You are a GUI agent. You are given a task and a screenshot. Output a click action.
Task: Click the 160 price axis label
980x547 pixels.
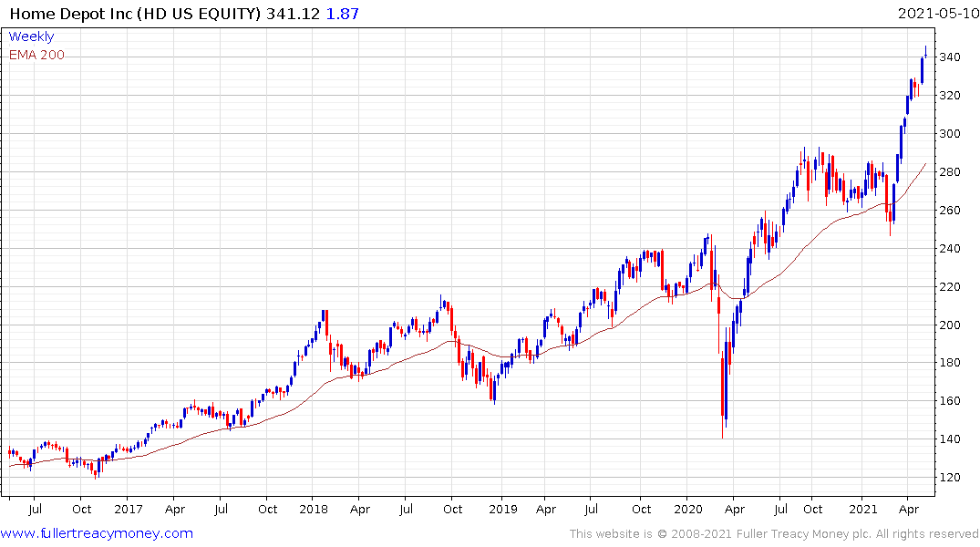(x=950, y=401)
